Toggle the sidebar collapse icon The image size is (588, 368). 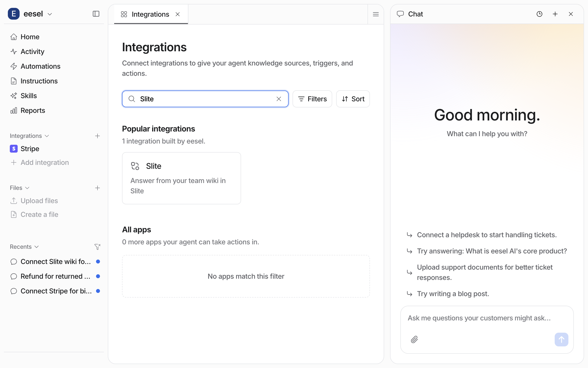[x=96, y=14]
